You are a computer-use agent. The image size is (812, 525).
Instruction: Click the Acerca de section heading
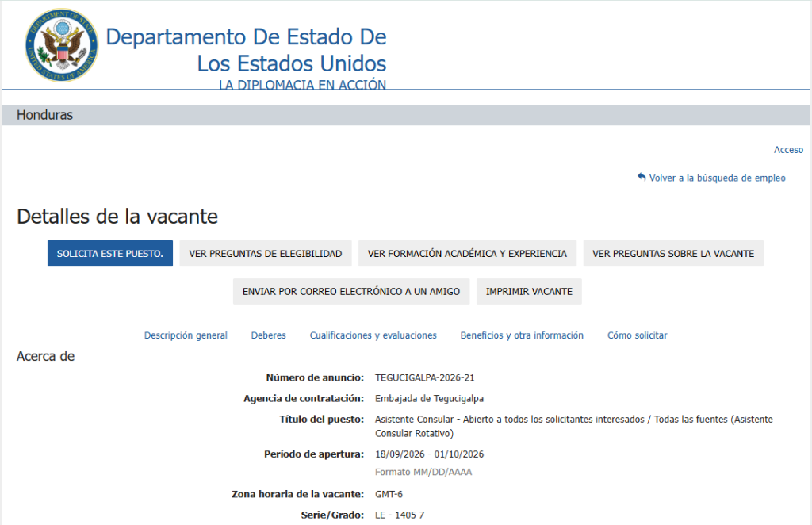pyautogui.click(x=45, y=356)
